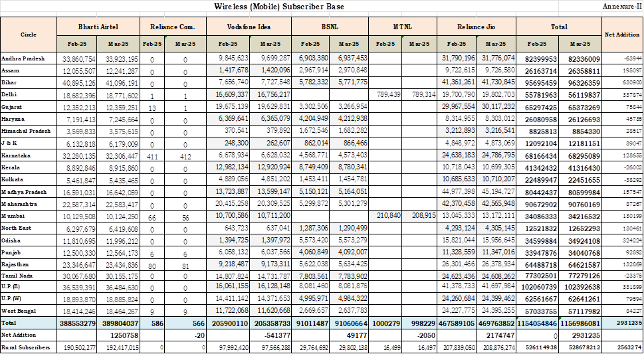Screen dimensions: 644x354
Task: Click Gujarat Reliance Com. Feb-25 value 13
Action: pos(152,107)
